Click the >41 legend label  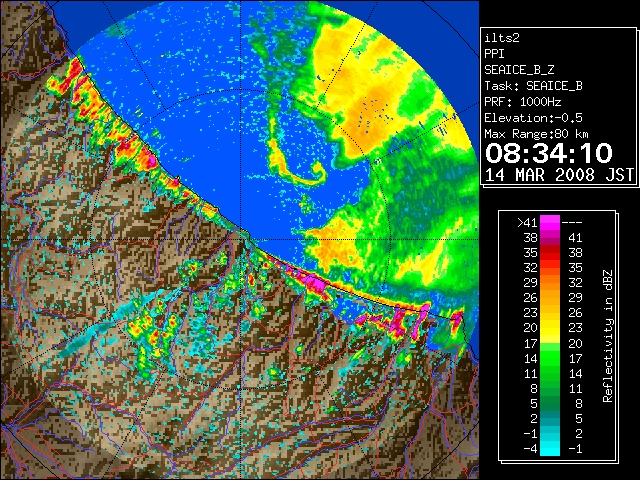pyautogui.click(x=527, y=222)
